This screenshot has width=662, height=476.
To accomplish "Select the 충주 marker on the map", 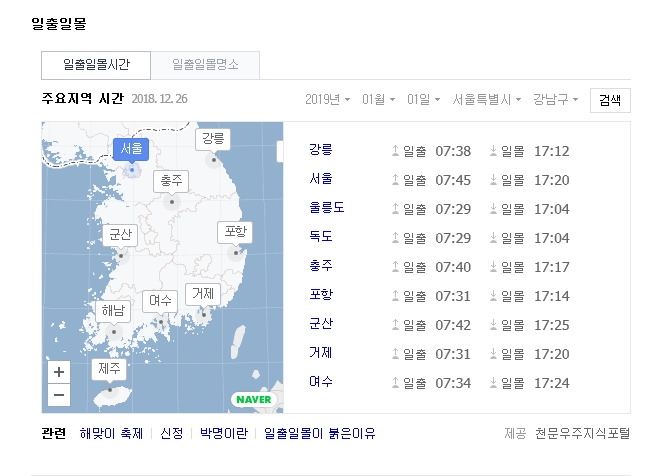I will [x=171, y=181].
